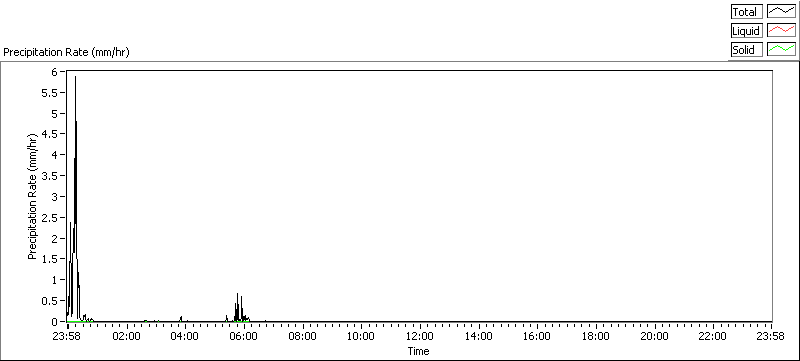Open the Solid green plot line sample
This screenshot has width=800, height=361.
[x=781, y=50]
